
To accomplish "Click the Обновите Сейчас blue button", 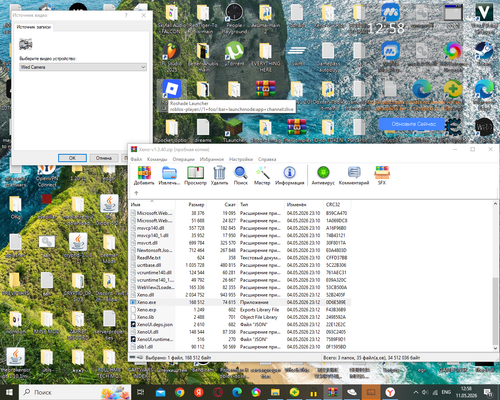I will [413, 124].
